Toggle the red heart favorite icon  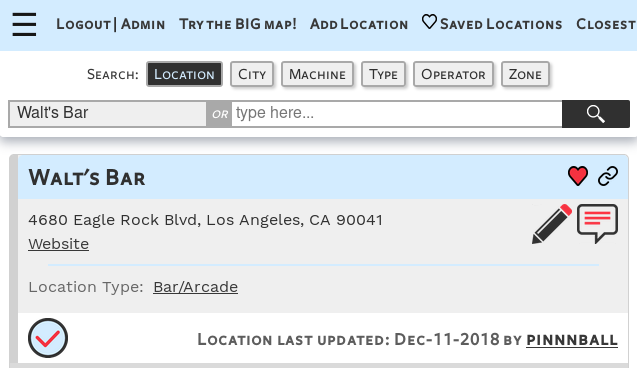coord(578,176)
